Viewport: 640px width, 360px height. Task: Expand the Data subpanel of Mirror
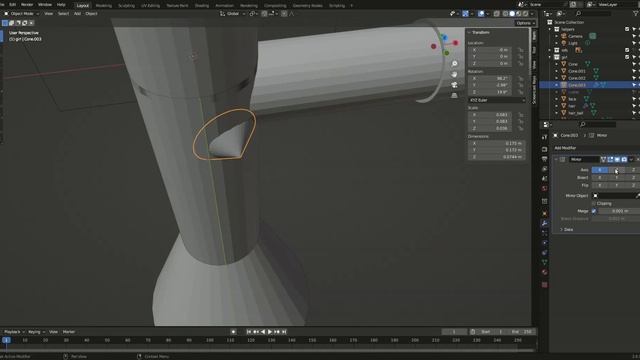point(566,229)
